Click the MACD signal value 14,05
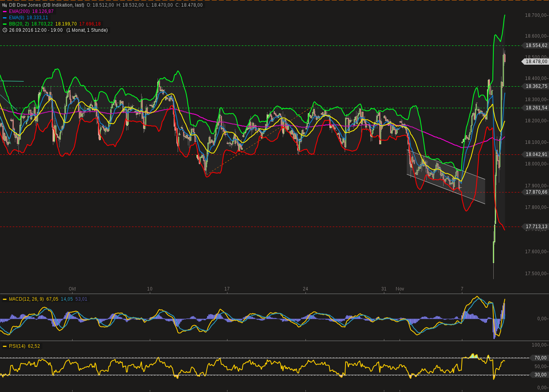This screenshot has height=392, width=549. pyautogui.click(x=67, y=299)
